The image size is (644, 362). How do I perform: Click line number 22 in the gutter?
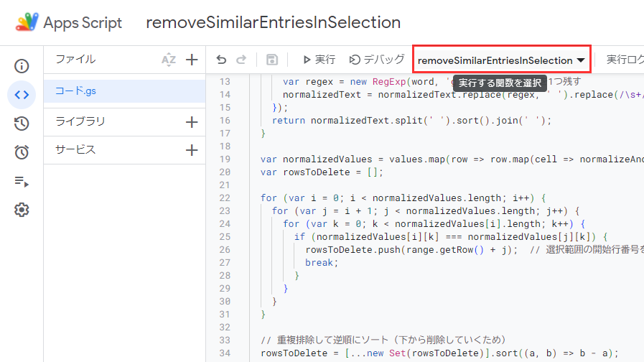coord(223,198)
